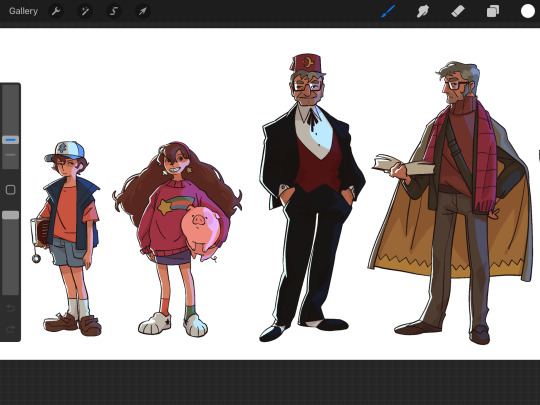
Task: Click the brush size slider handle
Action: pos(10,140)
